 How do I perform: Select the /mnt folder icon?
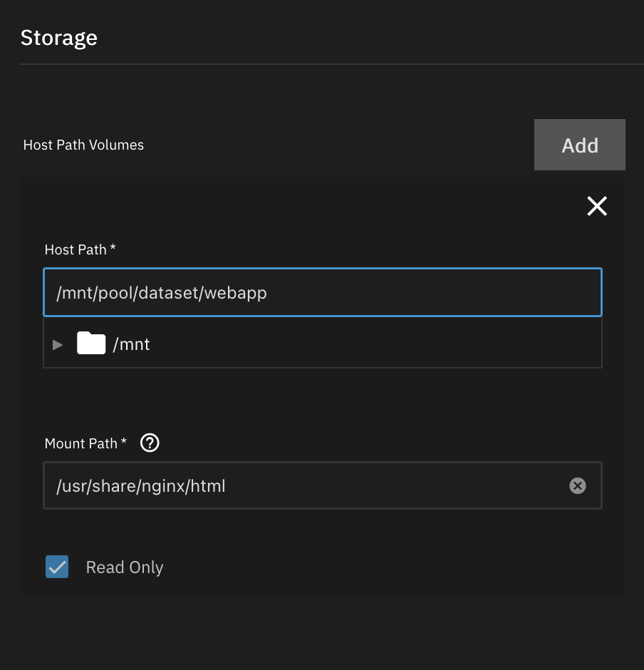tap(91, 344)
